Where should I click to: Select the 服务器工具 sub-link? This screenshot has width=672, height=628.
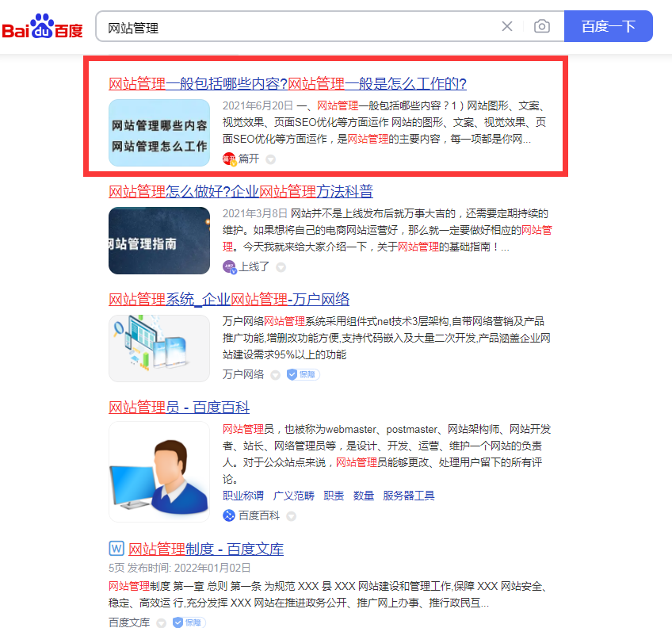point(409,496)
